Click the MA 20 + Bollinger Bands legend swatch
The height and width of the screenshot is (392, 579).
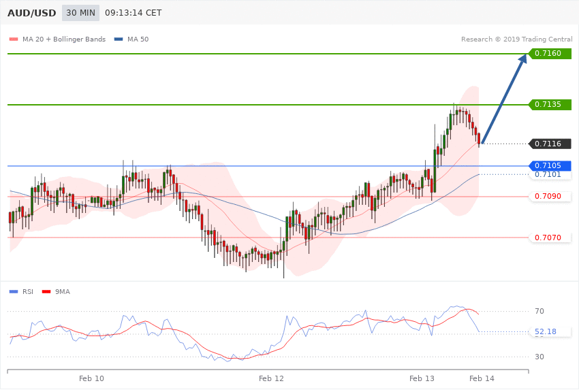pyautogui.click(x=14, y=39)
